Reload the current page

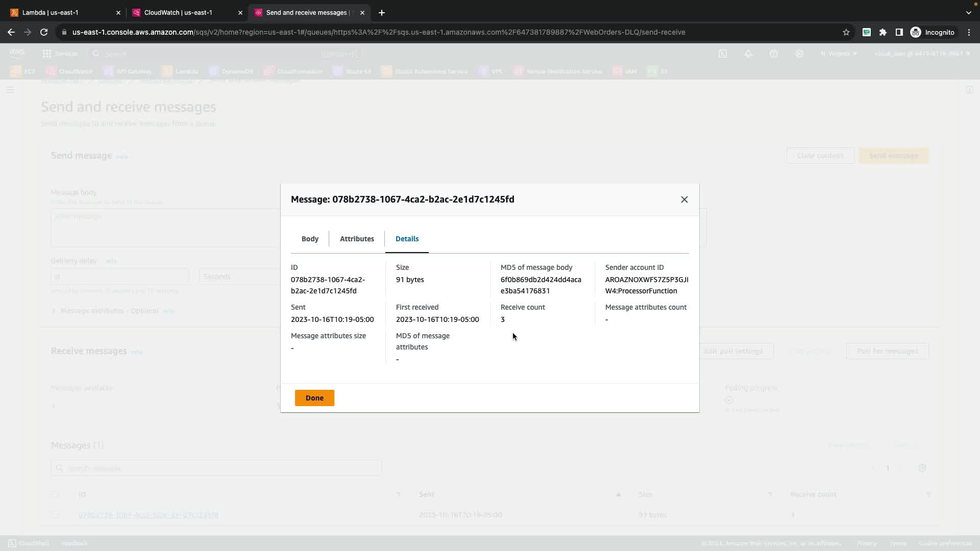44,32
